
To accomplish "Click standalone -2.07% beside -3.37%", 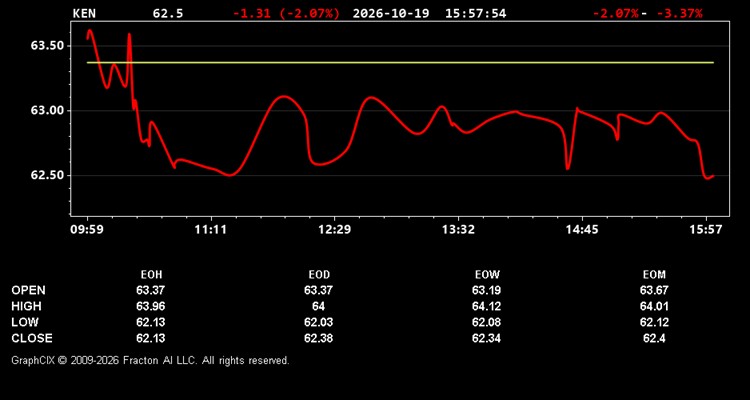I will (x=616, y=13).
